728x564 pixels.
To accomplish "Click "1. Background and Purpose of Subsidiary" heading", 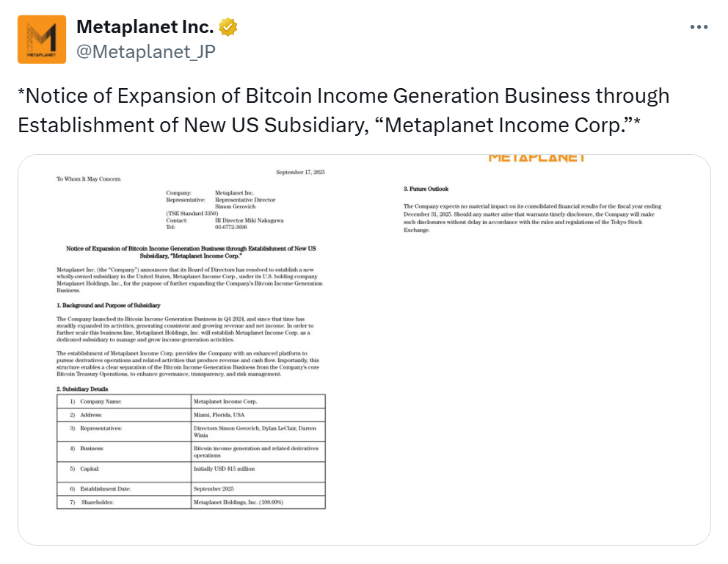I will (x=109, y=305).
